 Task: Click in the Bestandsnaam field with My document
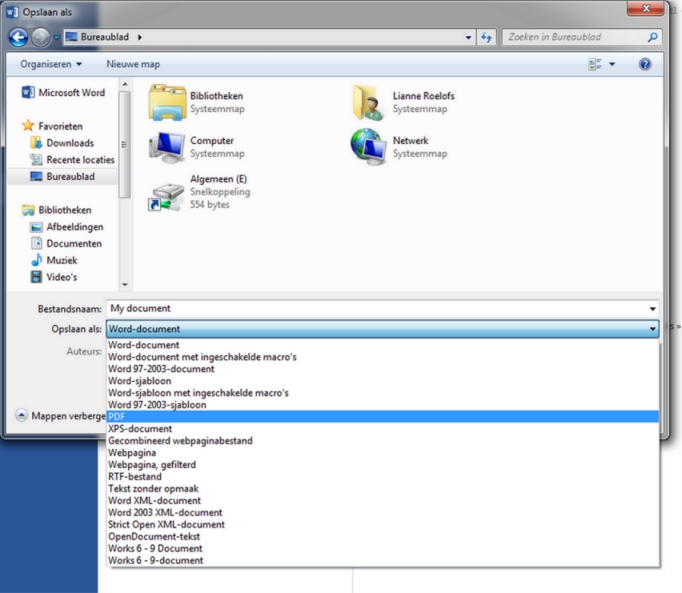(377, 308)
